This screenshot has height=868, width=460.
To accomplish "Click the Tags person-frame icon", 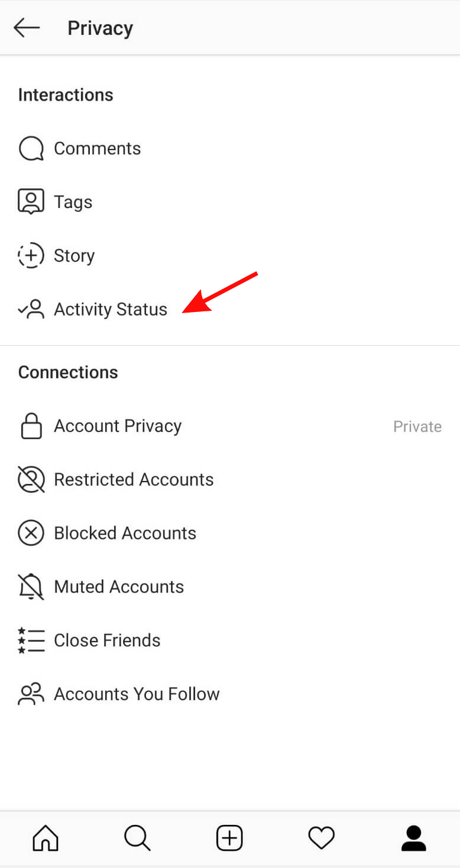I will click(31, 202).
